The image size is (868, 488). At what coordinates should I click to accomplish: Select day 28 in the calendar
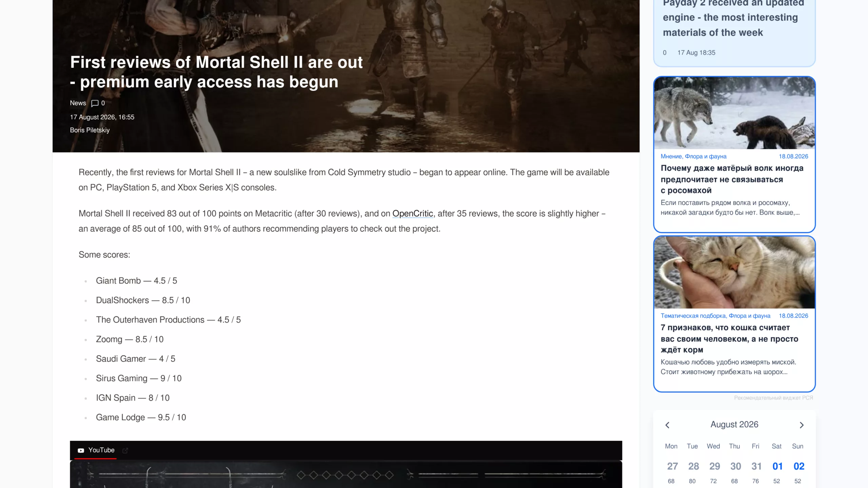pos(693,466)
